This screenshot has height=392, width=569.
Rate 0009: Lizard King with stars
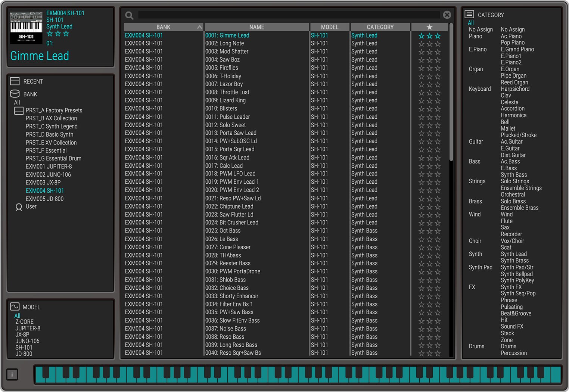point(429,101)
